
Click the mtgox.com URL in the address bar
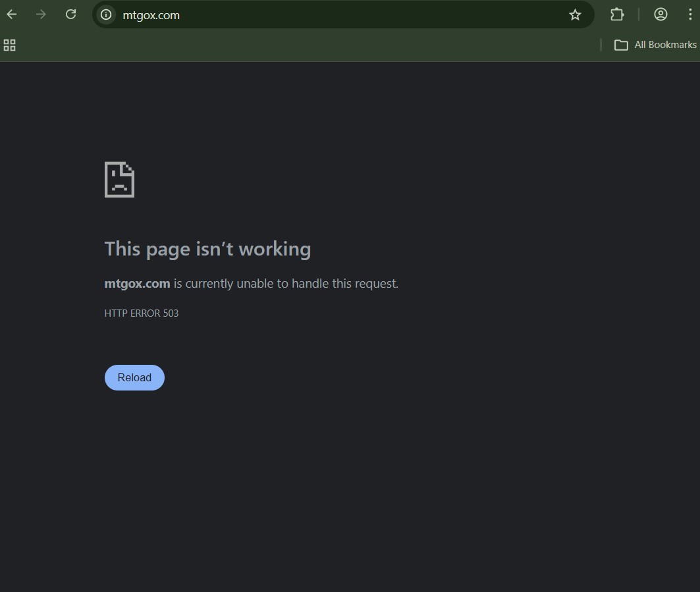[x=151, y=15]
